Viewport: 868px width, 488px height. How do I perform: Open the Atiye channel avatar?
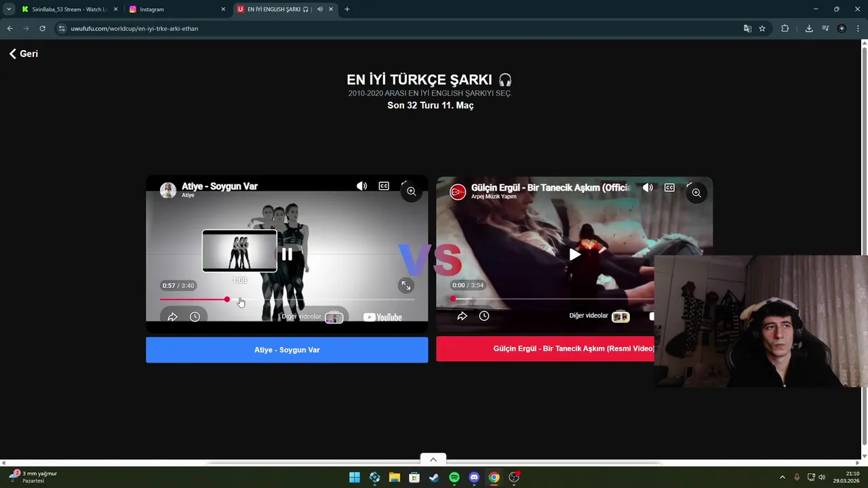pos(167,190)
